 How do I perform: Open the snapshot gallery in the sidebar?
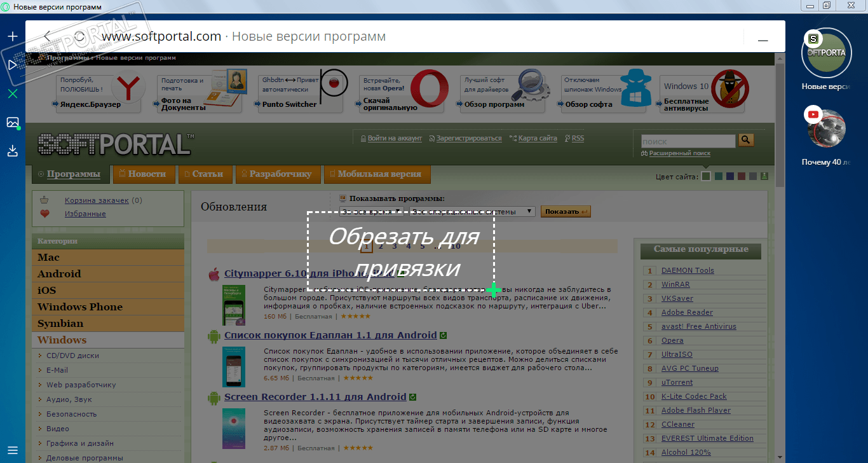13,122
